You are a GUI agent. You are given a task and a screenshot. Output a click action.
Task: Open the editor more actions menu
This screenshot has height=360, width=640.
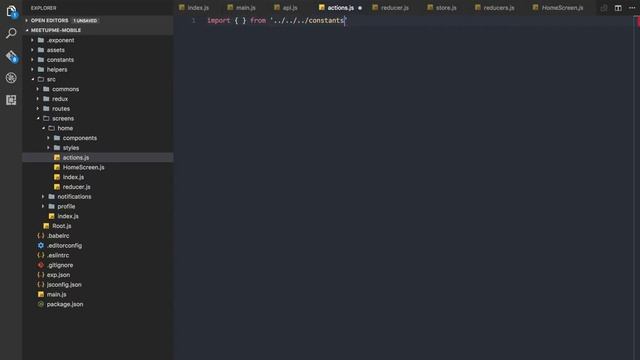tap(631, 8)
